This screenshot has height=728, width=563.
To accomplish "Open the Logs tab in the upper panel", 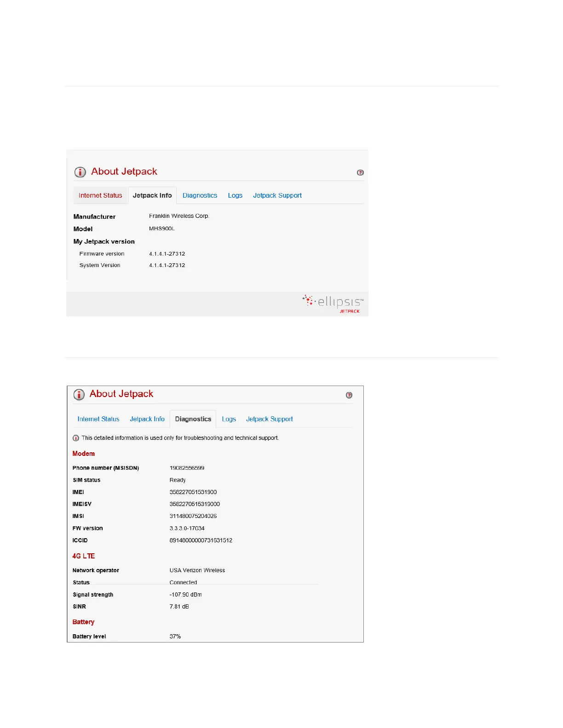I will coord(235,195).
